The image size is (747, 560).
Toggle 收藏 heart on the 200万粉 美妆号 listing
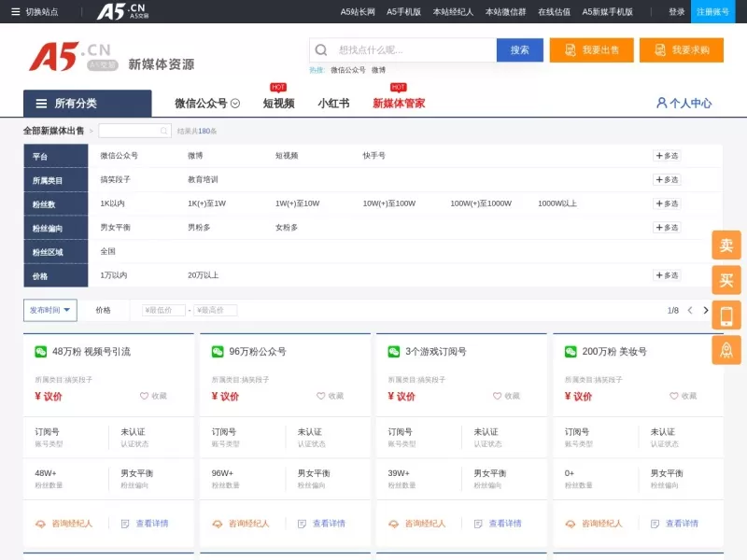(x=672, y=396)
